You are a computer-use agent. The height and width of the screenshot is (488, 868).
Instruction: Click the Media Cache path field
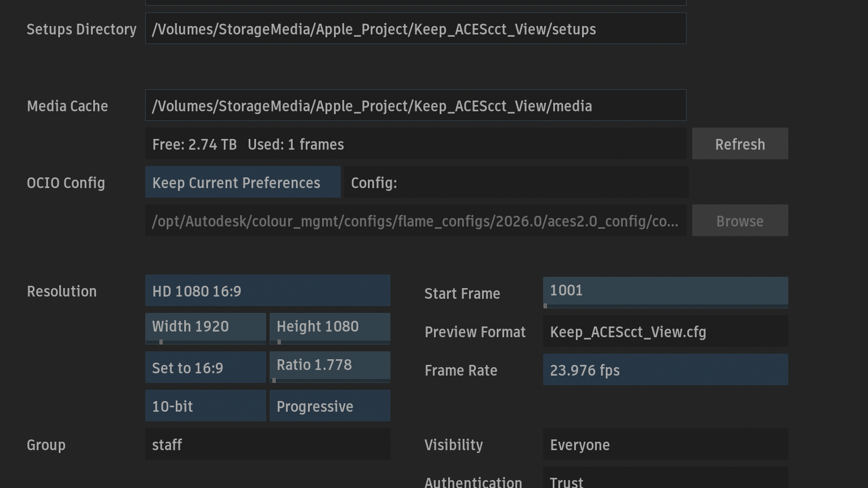pos(415,105)
